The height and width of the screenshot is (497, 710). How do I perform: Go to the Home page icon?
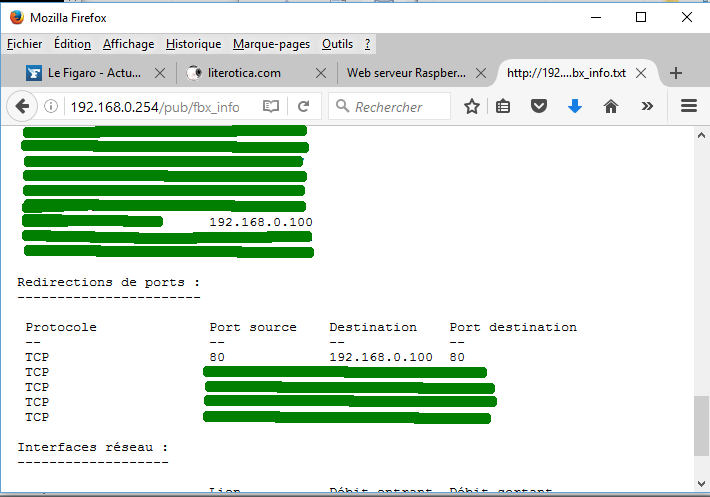click(x=610, y=106)
